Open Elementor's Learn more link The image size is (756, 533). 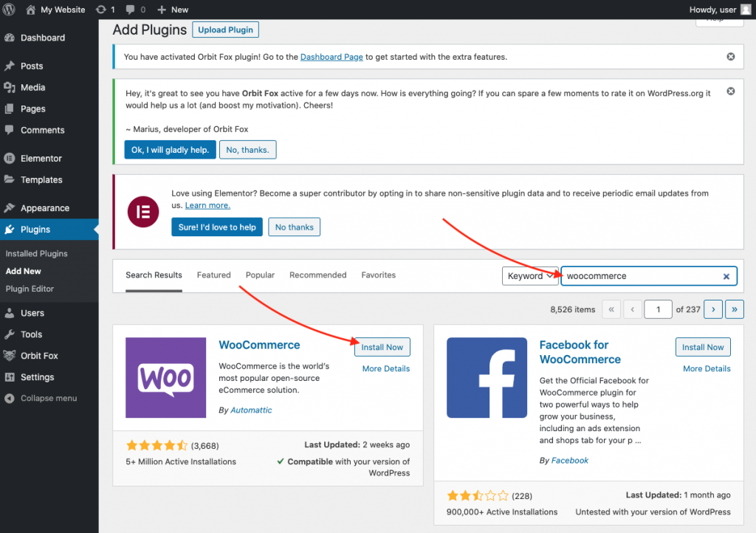coord(207,205)
